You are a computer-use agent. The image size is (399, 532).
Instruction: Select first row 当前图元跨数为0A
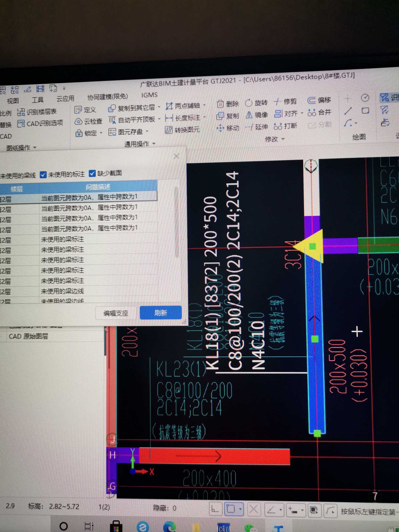click(x=78, y=197)
